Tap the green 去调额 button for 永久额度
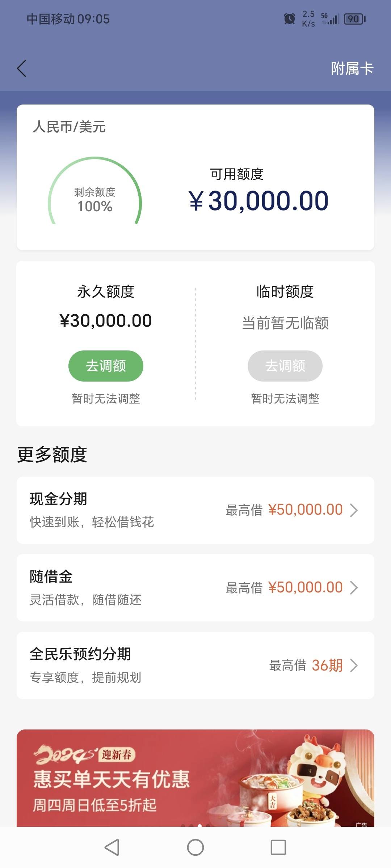The height and width of the screenshot is (868, 391). tap(106, 366)
